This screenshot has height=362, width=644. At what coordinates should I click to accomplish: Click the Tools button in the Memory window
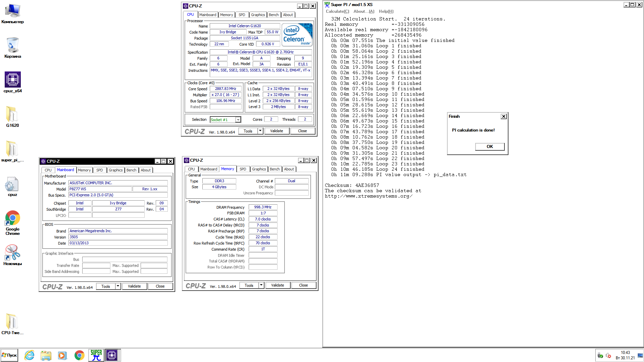point(249,286)
